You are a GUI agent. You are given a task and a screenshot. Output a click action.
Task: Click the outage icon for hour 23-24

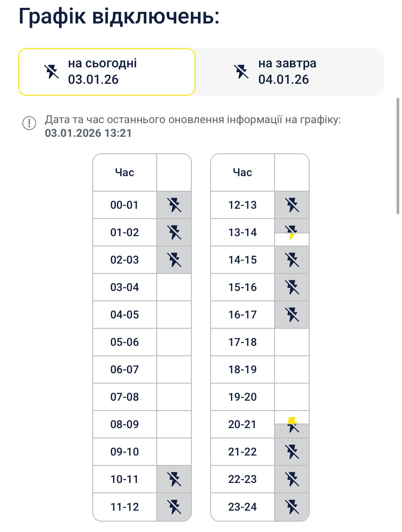(292, 507)
